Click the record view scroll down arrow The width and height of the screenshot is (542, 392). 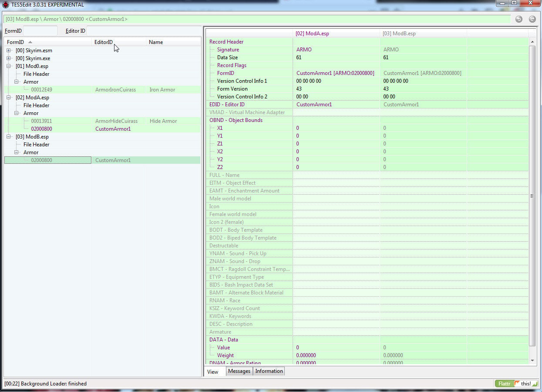(532, 360)
